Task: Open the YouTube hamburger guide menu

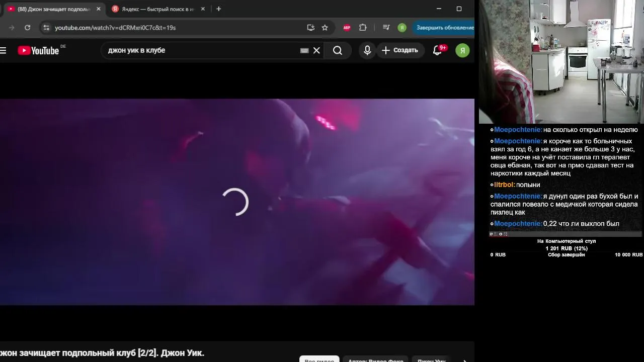Action: coord(3,50)
